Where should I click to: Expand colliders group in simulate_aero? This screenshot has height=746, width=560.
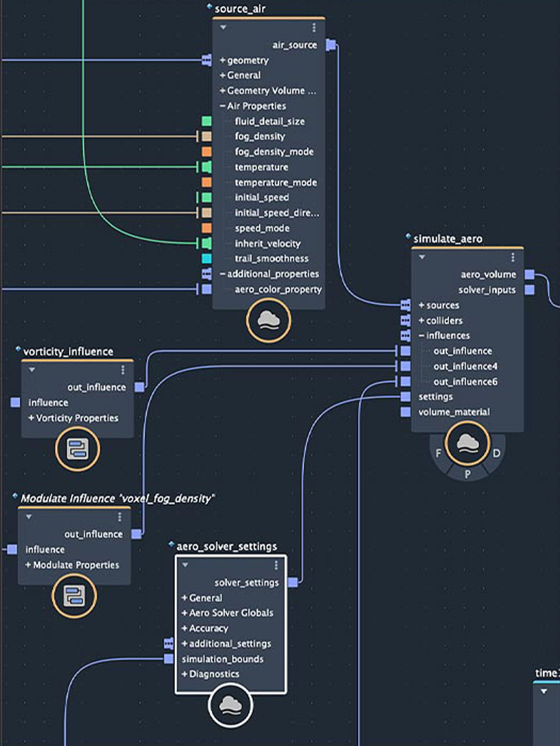[x=421, y=320]
